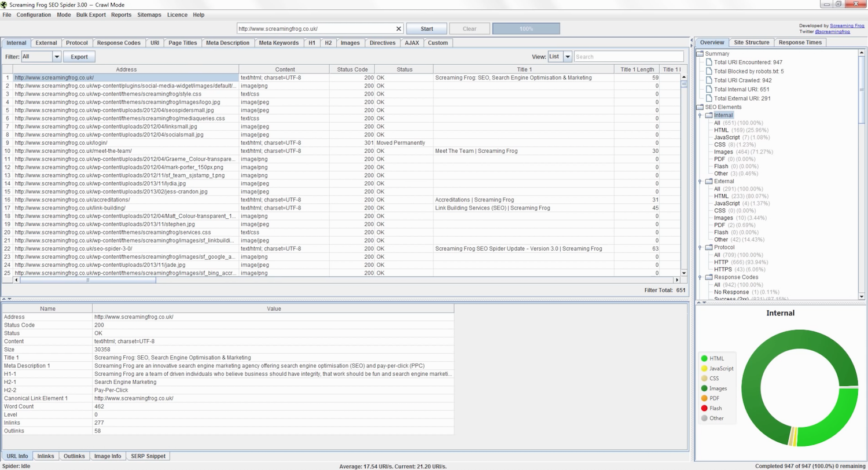Switch to the Meta Description tab
868x470 pixels.
(x=227, y=43)
